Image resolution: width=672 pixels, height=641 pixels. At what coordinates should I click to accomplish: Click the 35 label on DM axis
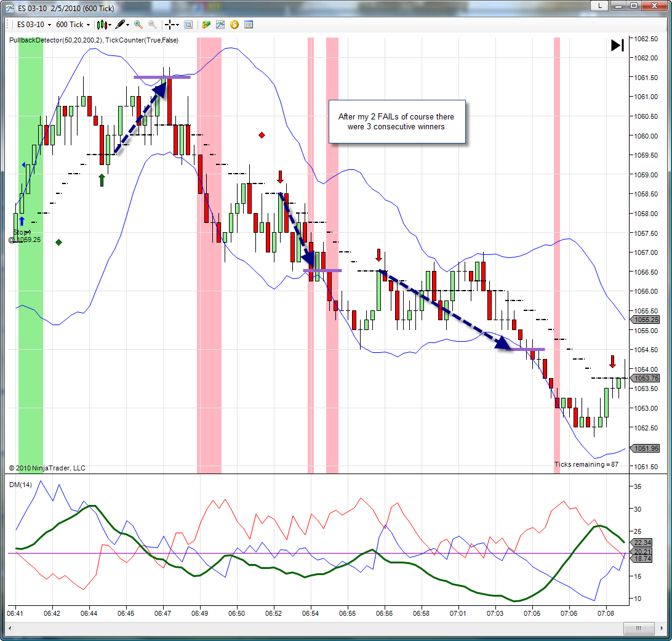point(638,486)
